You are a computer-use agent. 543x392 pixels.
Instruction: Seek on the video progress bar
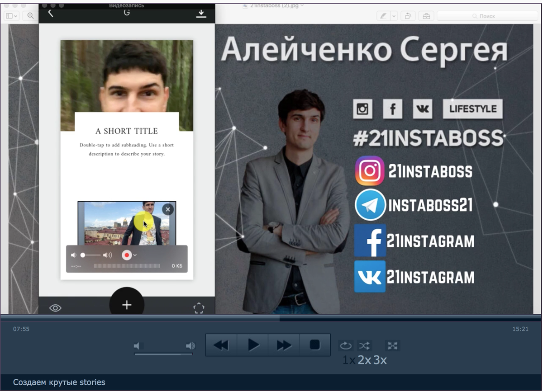coord(271,319)
